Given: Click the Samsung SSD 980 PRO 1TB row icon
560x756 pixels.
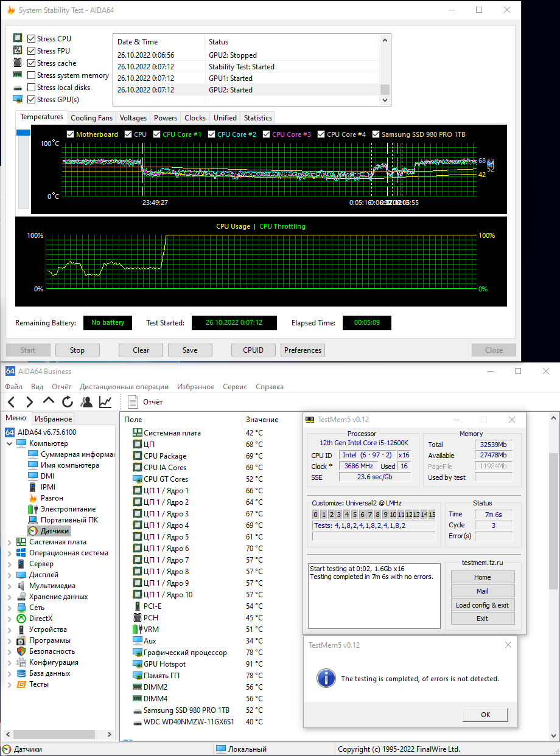Looking at the screenshot, I should [x=137, y=710].
